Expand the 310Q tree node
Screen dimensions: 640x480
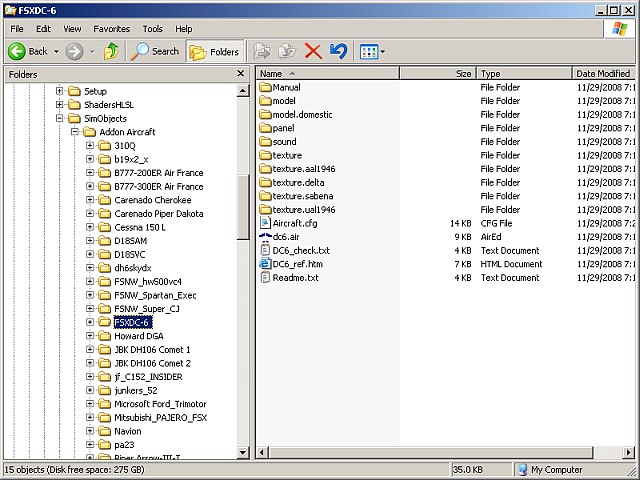(90, 145)
